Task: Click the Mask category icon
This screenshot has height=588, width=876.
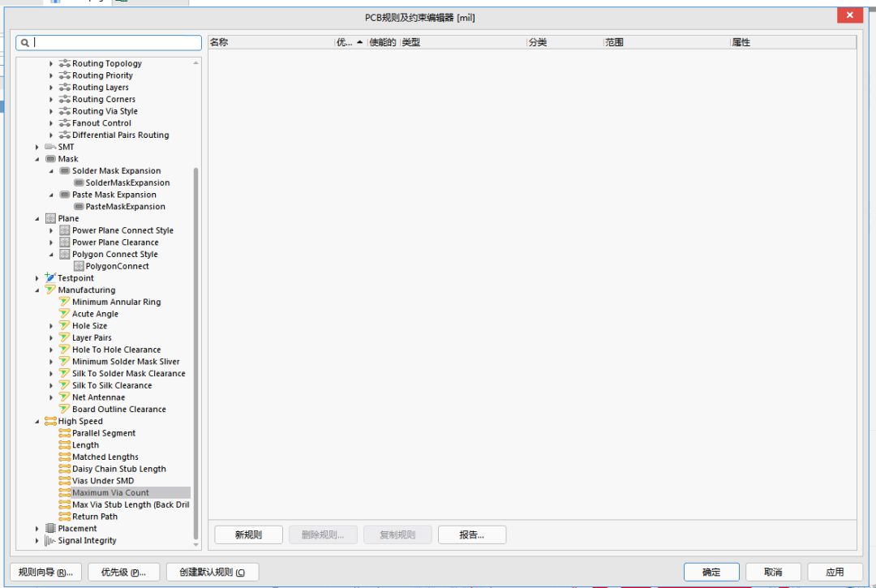Action: tap(50, 159)
